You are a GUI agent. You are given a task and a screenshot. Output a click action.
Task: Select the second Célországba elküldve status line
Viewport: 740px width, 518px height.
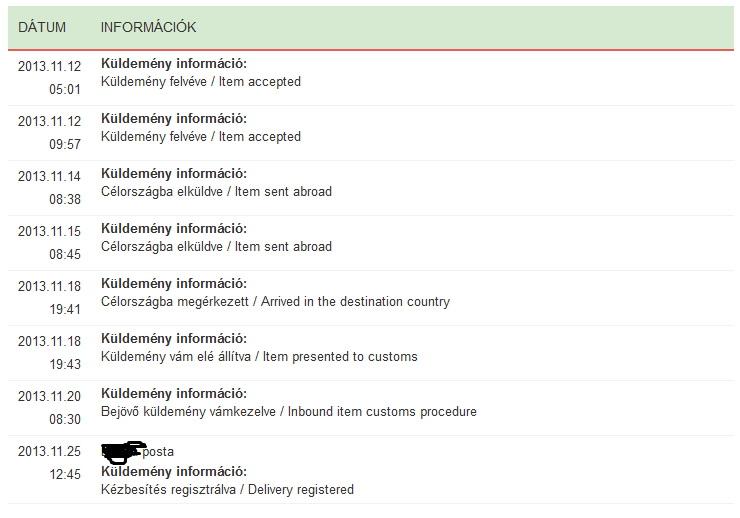[216, 247]
